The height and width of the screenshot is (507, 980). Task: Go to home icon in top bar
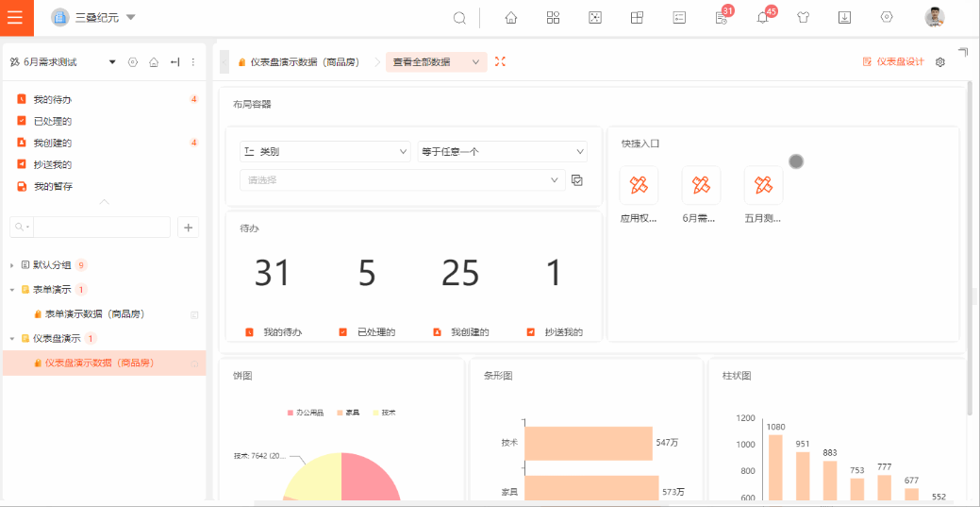pos(510,18)
